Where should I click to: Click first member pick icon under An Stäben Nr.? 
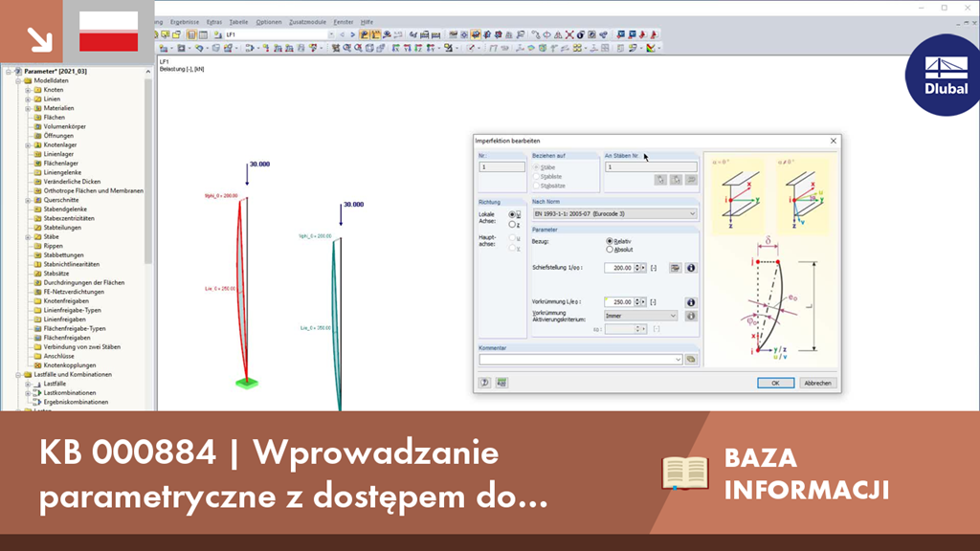point(660,180)
